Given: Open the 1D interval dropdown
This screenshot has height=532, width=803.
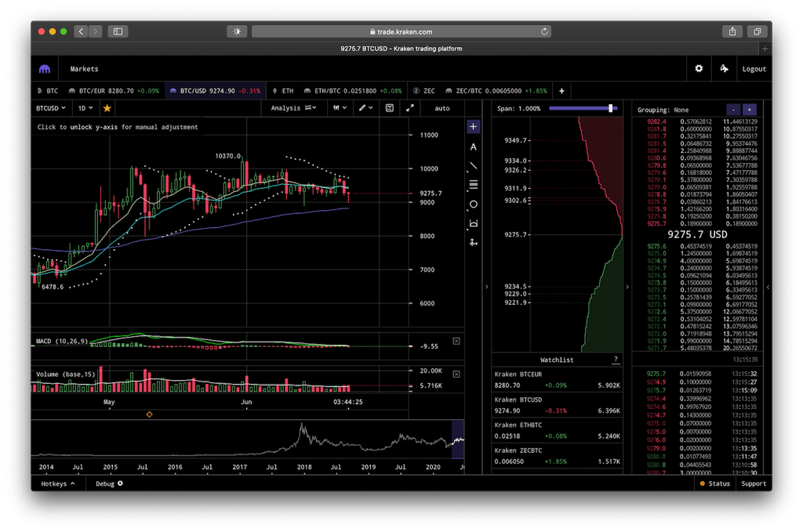Looking at the screenshot, I should point(85,108).
